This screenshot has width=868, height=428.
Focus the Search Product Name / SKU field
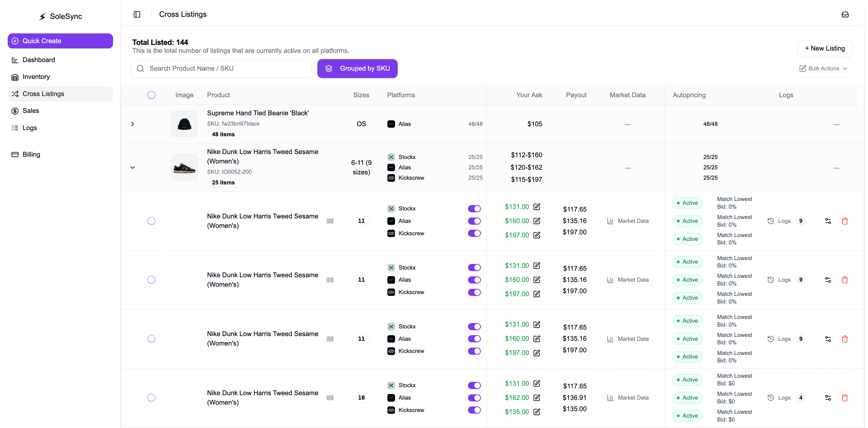(221, 69)
